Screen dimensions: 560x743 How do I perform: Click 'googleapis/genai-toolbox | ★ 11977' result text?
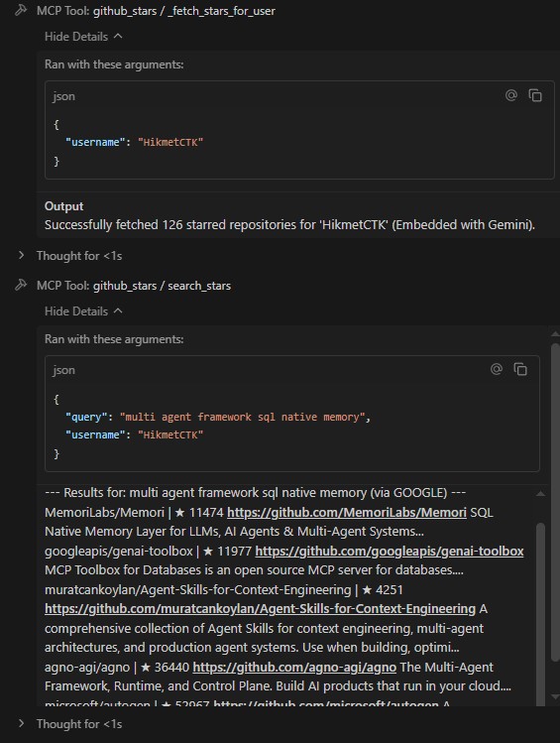(148, 552)
